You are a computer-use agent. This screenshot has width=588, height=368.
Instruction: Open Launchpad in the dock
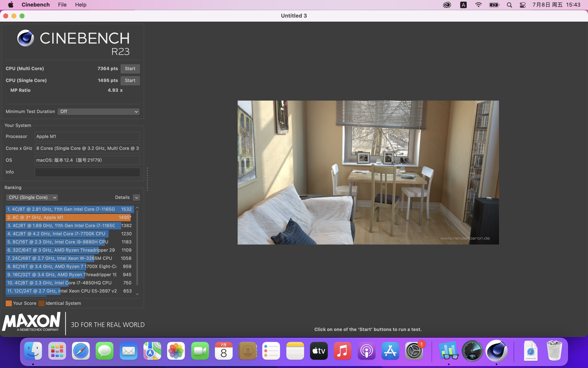click(57, 351)
